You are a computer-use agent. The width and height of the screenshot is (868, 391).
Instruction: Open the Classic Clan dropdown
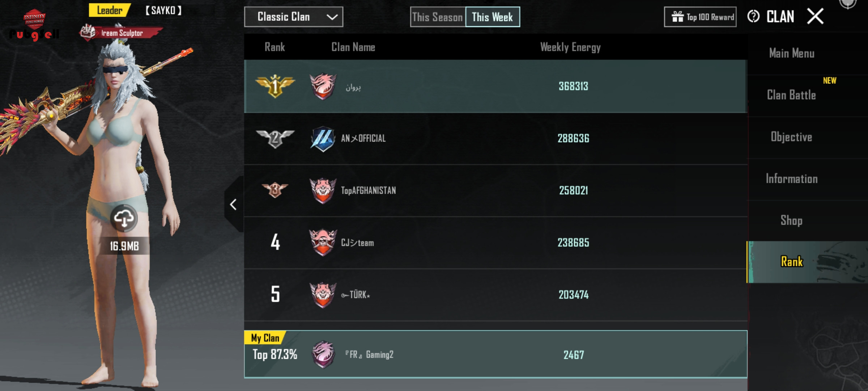294,17
